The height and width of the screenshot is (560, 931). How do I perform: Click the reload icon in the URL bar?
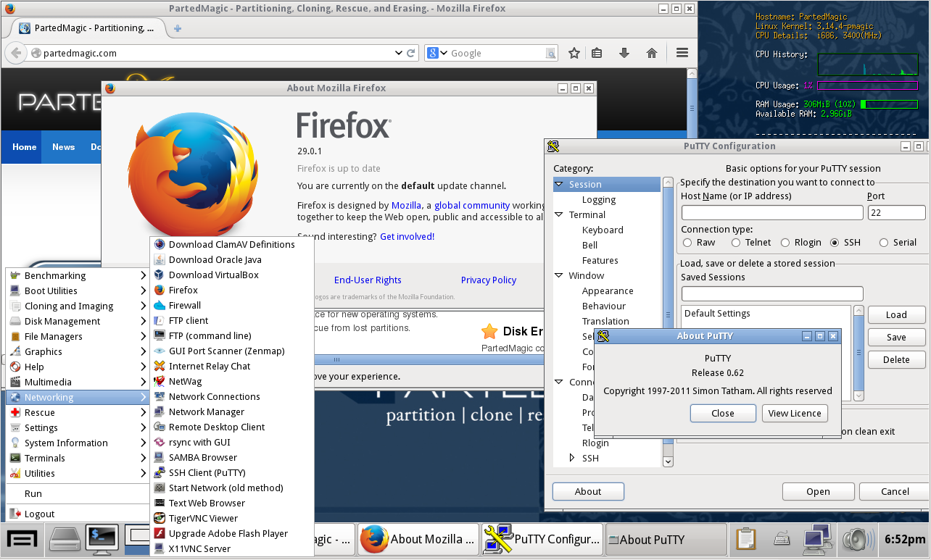tap(411, 53)
